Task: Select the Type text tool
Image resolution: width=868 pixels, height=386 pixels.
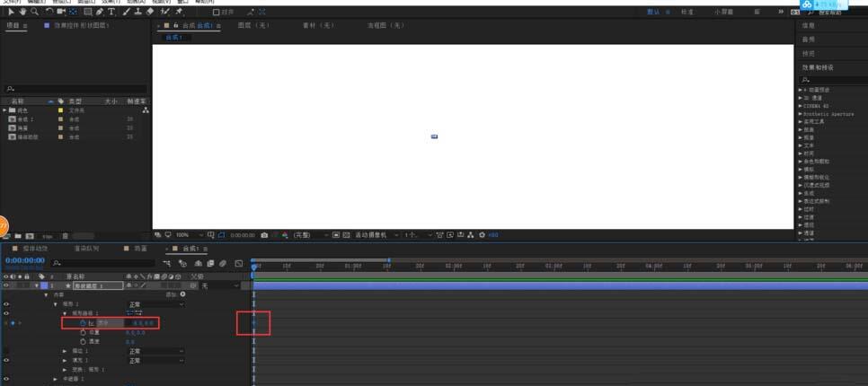Action: [111, 12]
